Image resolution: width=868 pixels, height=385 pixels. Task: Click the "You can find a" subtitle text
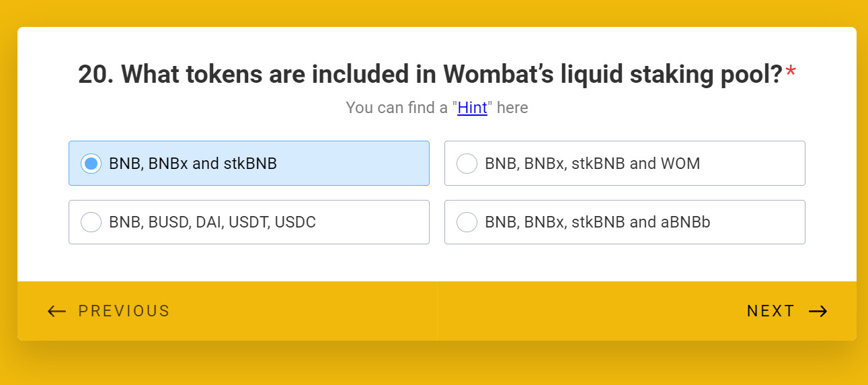pyautogui.click(x=397, y=108)
